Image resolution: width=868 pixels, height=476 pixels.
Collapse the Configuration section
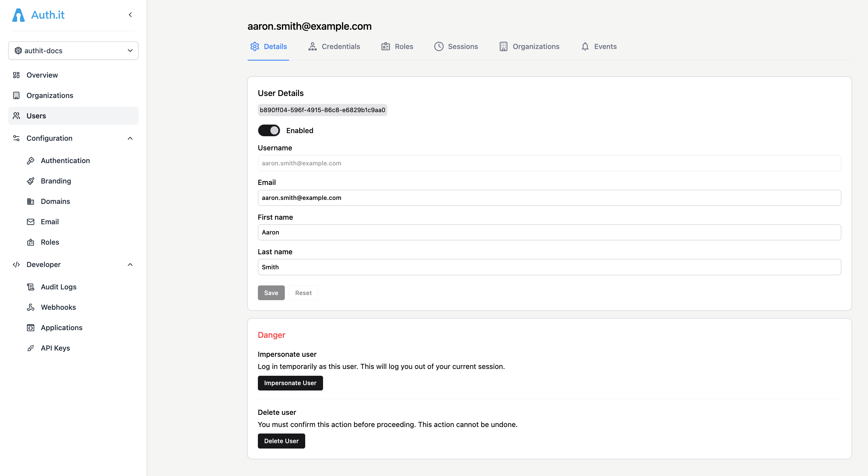[130, 138]
